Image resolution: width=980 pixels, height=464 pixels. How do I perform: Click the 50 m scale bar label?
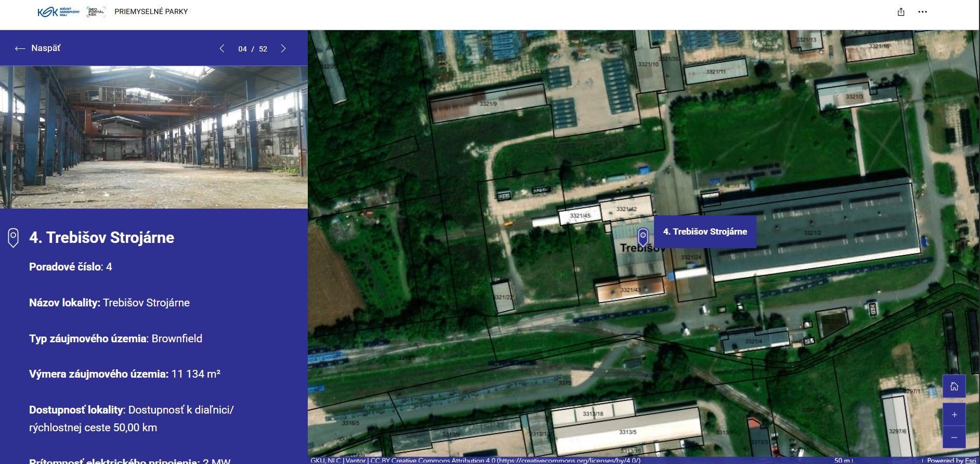842,460
